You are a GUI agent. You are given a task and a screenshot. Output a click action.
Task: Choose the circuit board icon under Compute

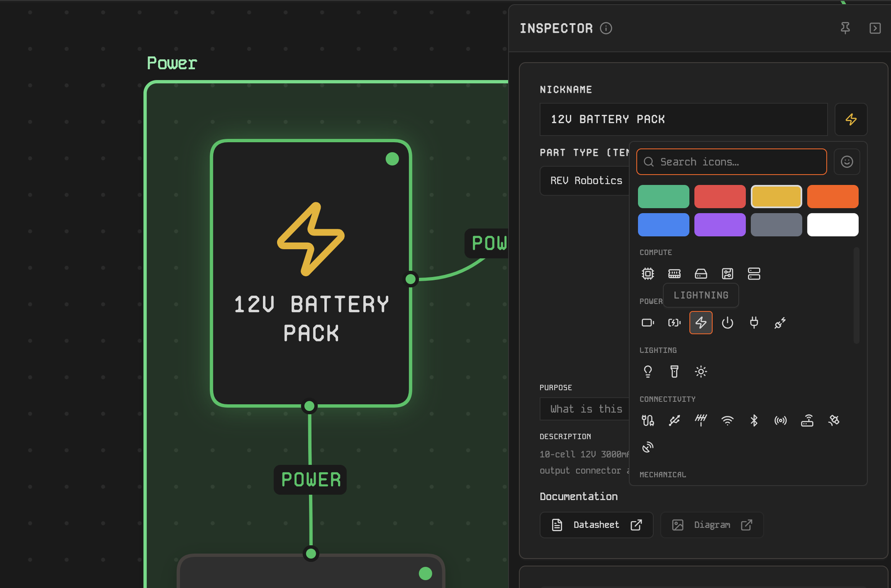727,273
